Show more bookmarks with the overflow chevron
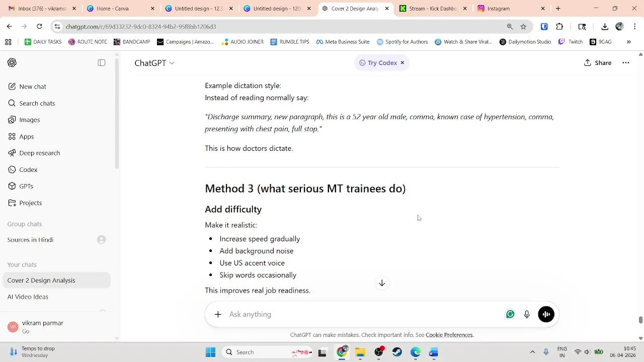The image size is (644, 362). pos(628,42)
